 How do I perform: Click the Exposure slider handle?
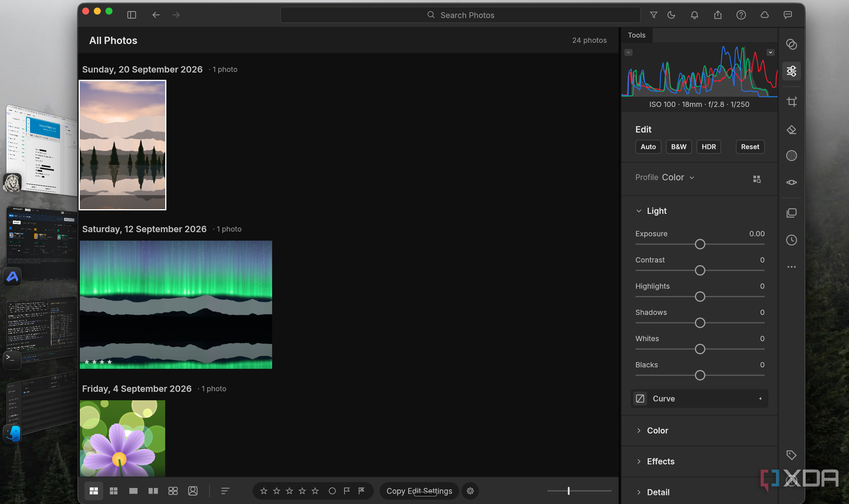(700, 244)
